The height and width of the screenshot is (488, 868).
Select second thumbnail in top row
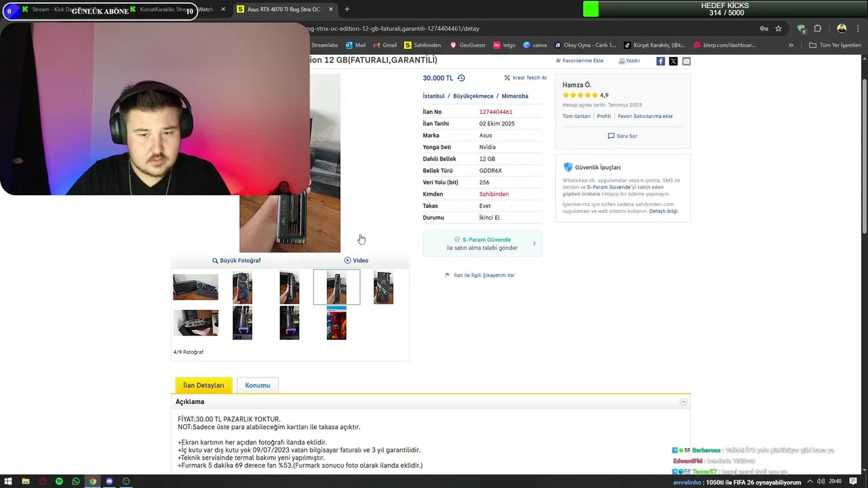click(x=242, y=287)
